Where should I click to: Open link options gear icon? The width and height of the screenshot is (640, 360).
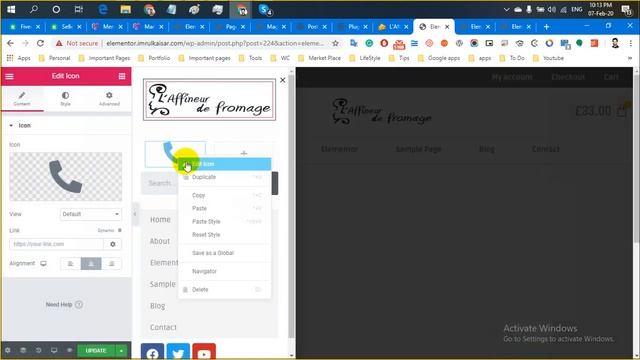113,244
